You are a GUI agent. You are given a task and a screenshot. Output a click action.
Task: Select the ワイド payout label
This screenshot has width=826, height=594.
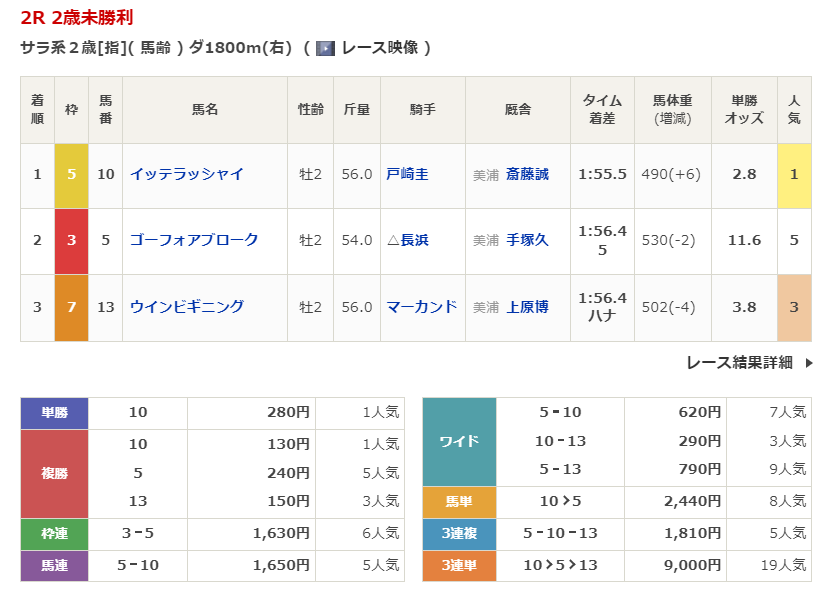[x=459, y=441]
